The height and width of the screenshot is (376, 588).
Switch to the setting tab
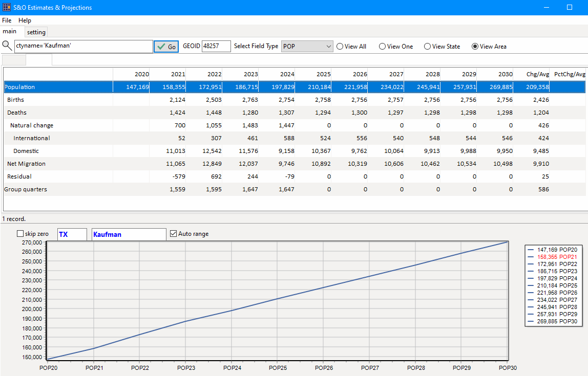(36, 32)
